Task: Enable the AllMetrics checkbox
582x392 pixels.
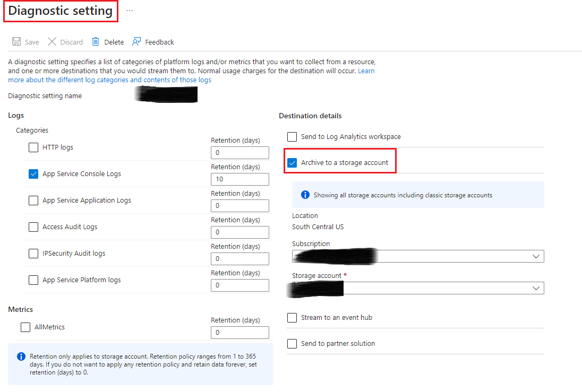Action: 25,327
